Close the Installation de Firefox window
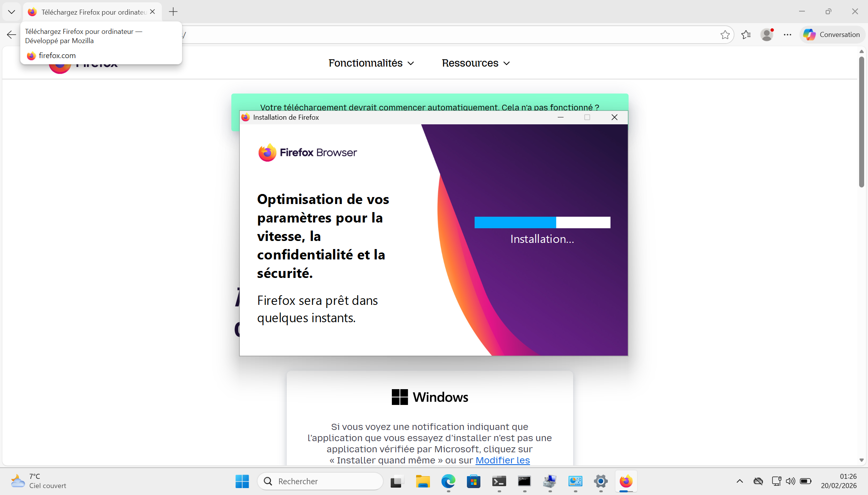This screenshot has width=868, height=495. tap(614, 117)
